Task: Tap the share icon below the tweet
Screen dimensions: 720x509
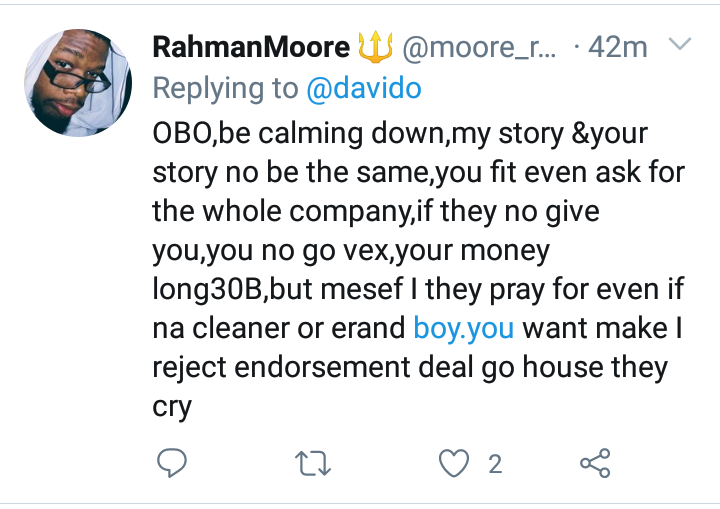Action: click(595, 463)
